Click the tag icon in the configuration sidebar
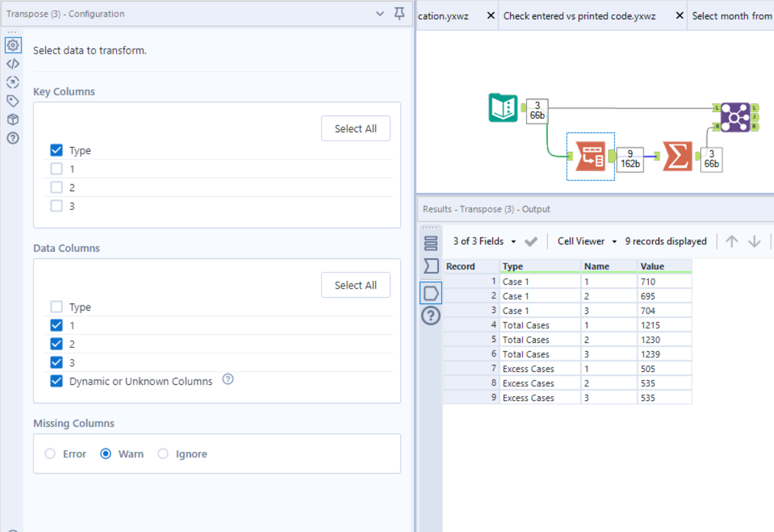774x532 pixels. pos(13,101)
